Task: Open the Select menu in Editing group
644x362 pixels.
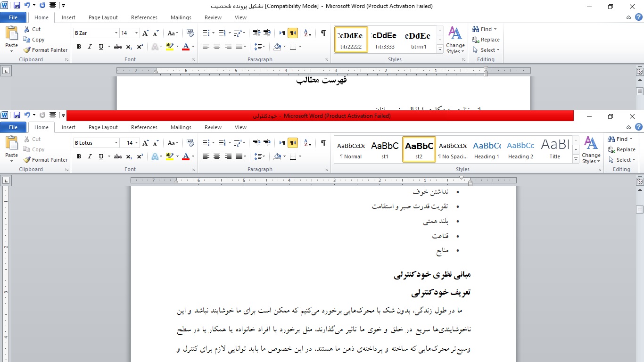Action: point(621,160)
